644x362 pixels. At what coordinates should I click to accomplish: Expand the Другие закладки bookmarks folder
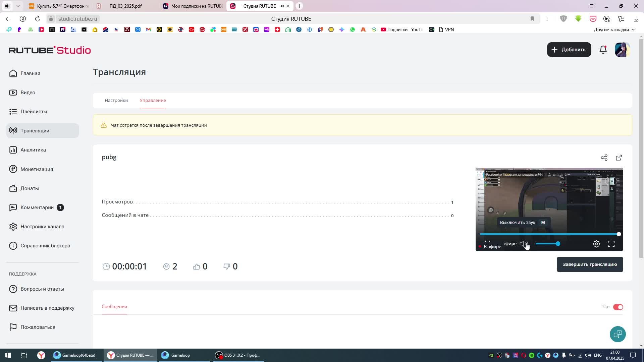click(614, 29)
